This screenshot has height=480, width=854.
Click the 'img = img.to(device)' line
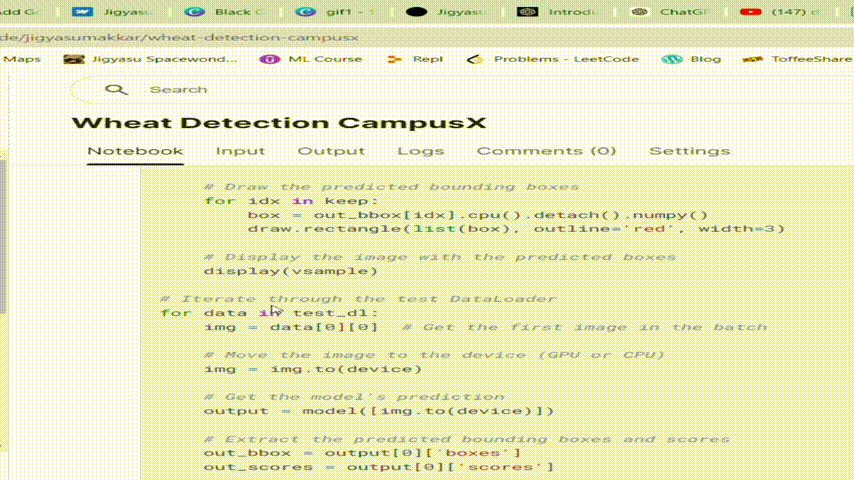(313, 369)
